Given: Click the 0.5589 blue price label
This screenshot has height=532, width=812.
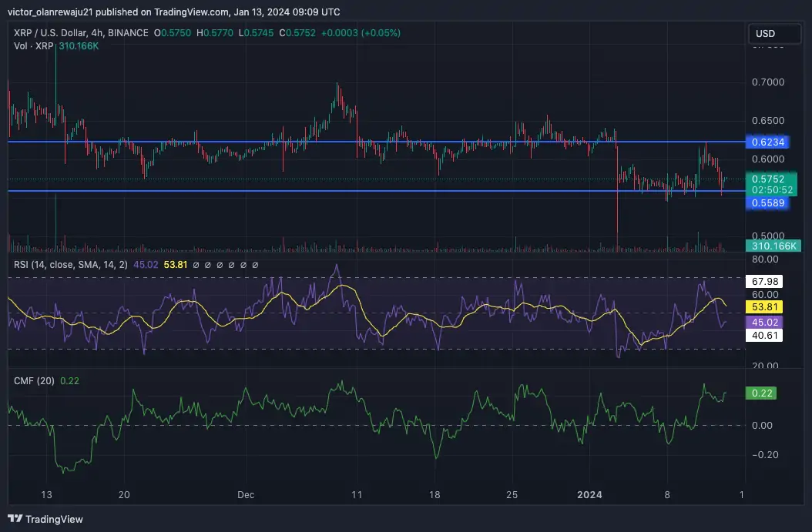Looking at the screenshot, I should [x=767, y=202].
